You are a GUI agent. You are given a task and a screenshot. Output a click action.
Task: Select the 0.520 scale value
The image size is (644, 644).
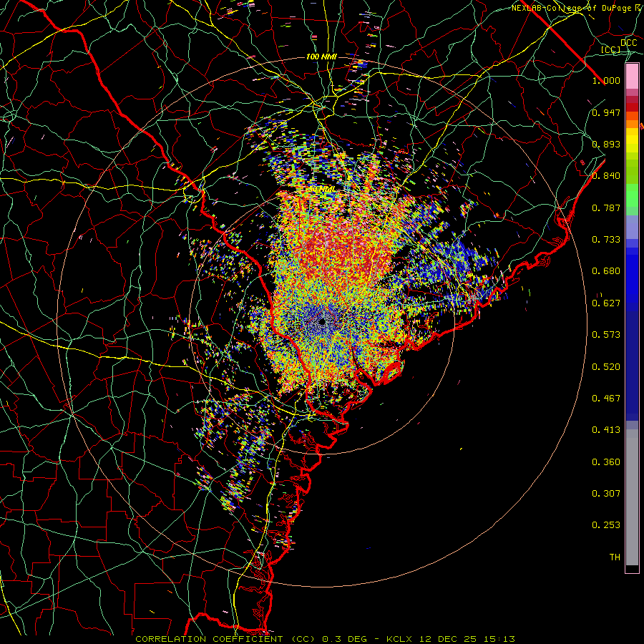tap(606, 367)
